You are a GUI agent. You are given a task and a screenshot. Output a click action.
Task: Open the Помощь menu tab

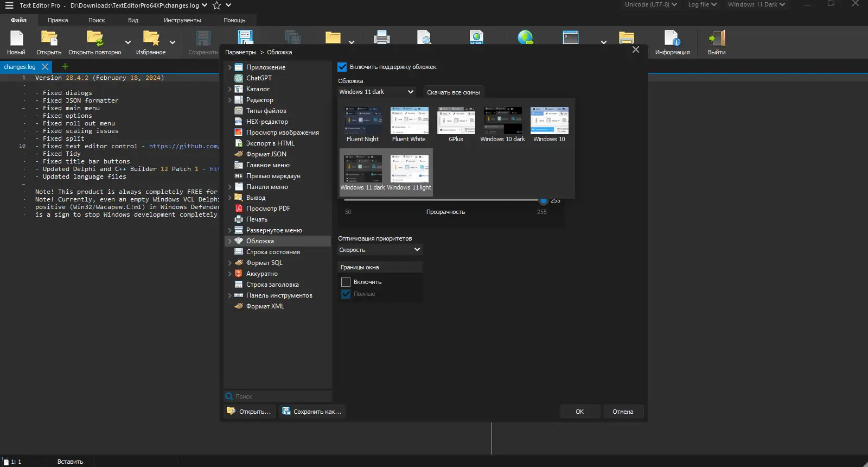click(x=234, y=20)
